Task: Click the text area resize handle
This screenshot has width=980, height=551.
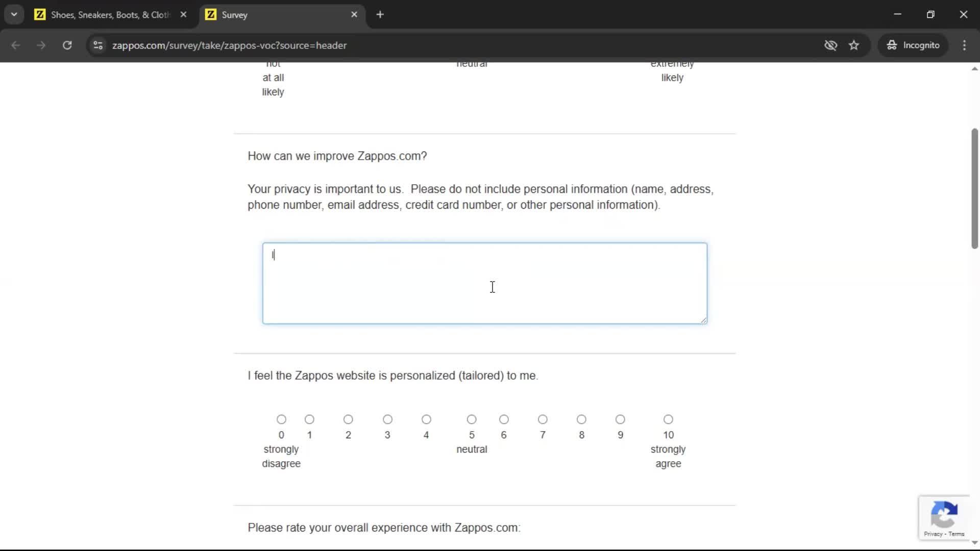Action: coord(703,320)
